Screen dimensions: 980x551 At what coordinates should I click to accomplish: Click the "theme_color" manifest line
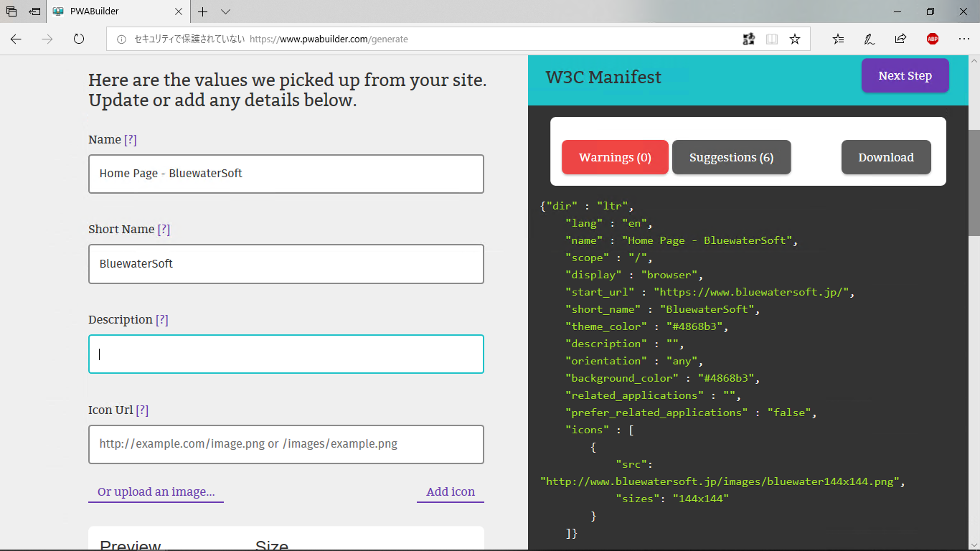(646, 326)
